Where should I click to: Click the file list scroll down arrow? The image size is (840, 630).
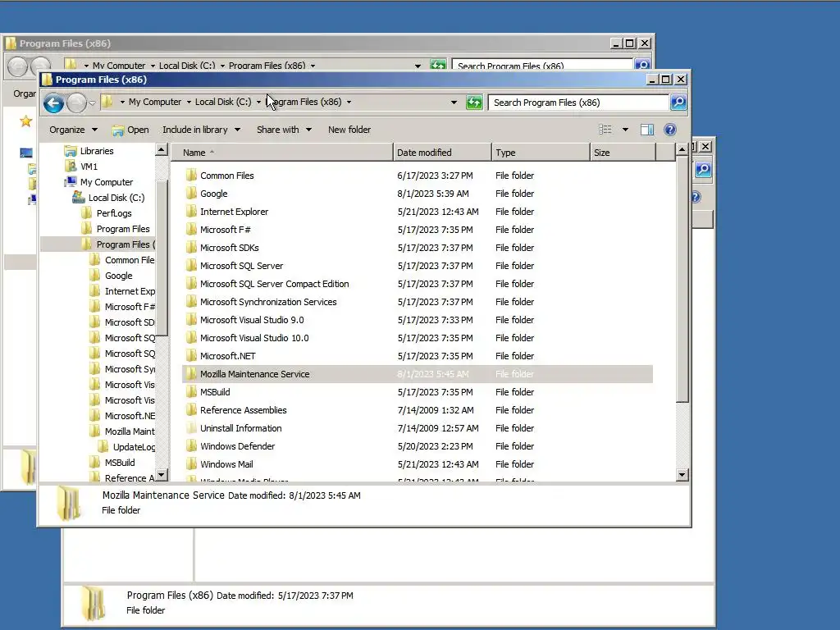click(682, 475)
